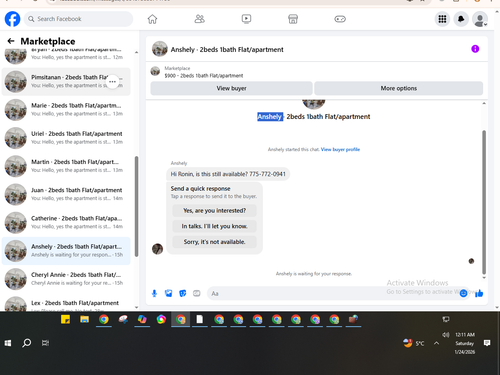Screen dimensions: 500x375
Task: Open the Martin conversation
Action: click(x=66, y=166)
